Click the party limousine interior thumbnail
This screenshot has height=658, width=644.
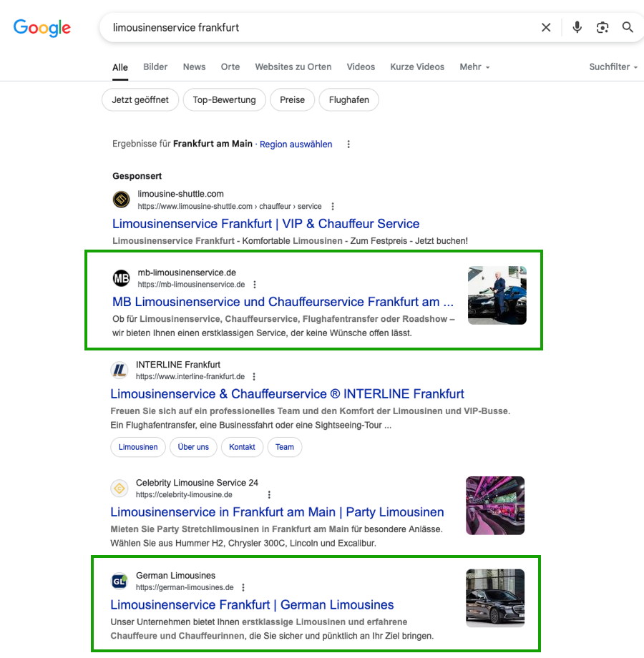pos(495,505)
